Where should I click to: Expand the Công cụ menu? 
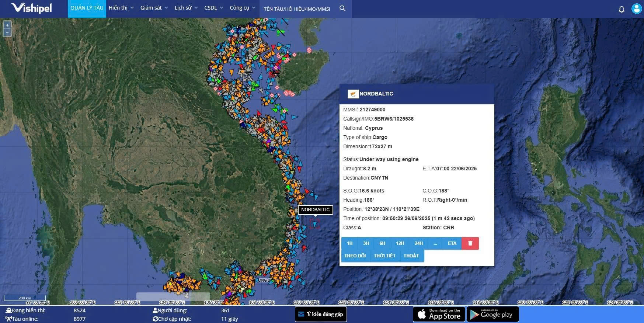(x=242, y=8)
